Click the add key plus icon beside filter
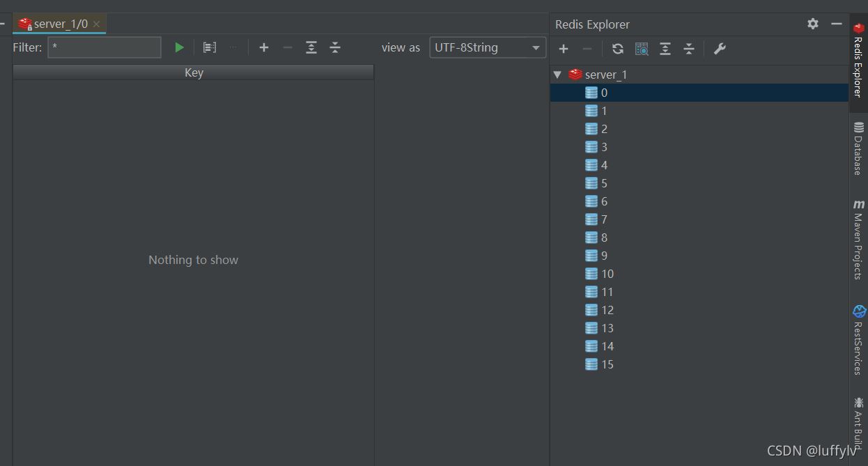The width and height of the screenshot is (868, 466). point(264,47)
